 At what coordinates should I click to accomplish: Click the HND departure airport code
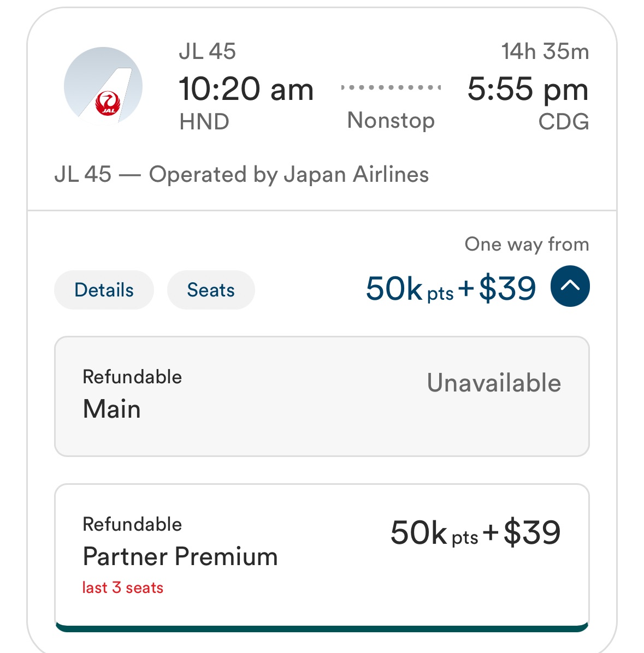pos(204,122)
